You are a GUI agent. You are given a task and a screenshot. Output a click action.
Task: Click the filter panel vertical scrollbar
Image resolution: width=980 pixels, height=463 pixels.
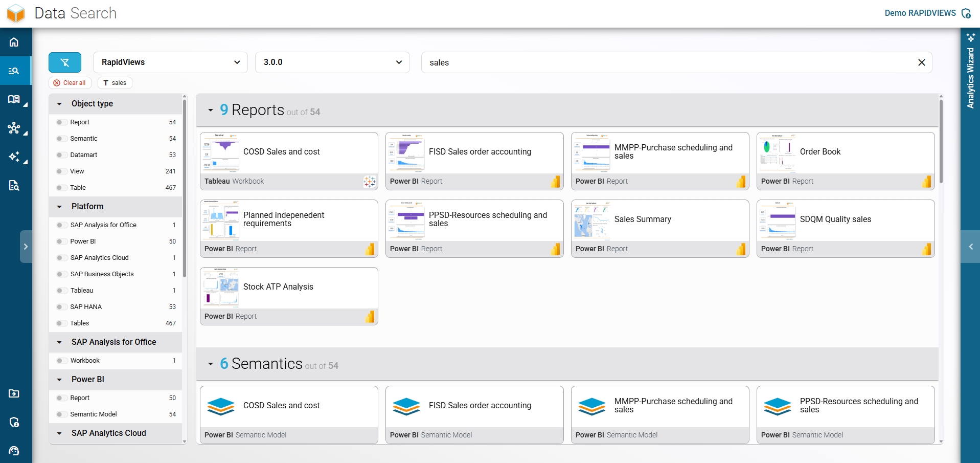tap(185, 188)
